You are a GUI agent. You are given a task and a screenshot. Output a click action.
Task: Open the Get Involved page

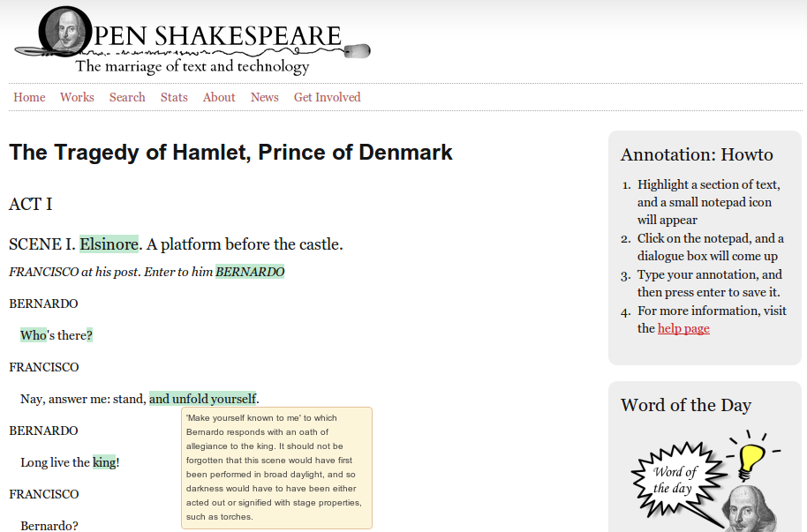pyautogui.click(x=328, y=97)
